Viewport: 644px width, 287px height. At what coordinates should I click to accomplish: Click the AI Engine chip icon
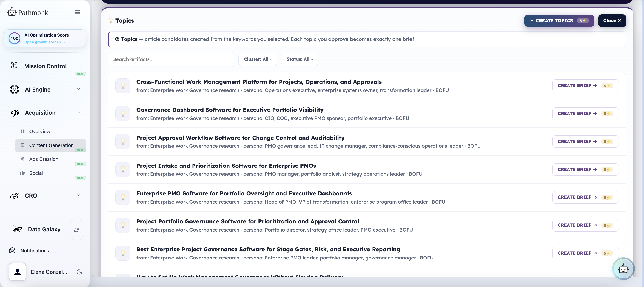click(x=15, y=89)
